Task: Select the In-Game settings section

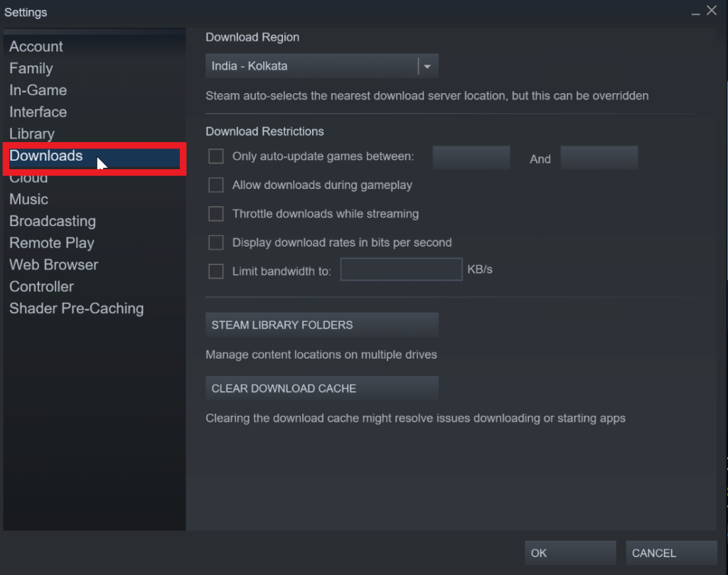Action: tap(38, 90)
